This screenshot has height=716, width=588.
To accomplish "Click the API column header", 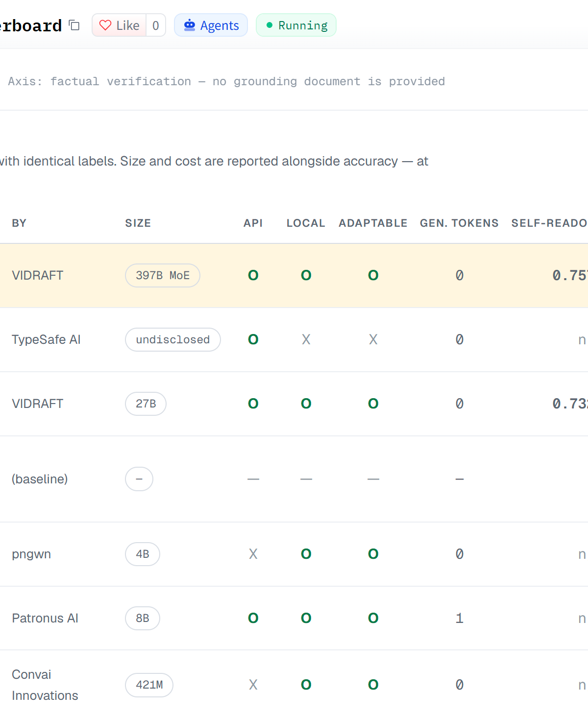I will click(x=253, y=223).
